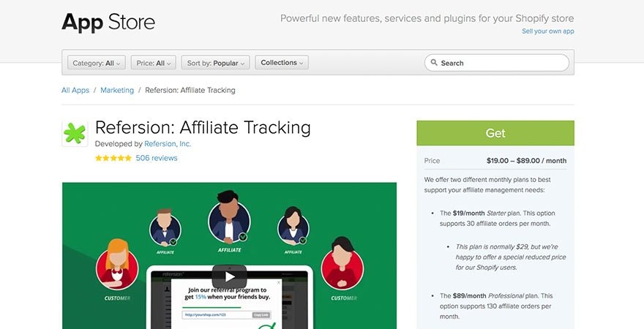Open the Collections dropdown

(x=282, y=62)
